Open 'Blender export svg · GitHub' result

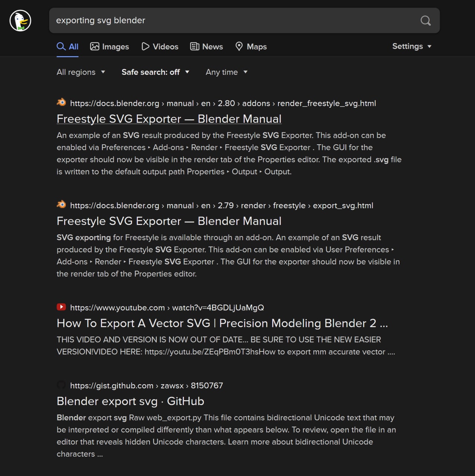[x=130, y=401]
